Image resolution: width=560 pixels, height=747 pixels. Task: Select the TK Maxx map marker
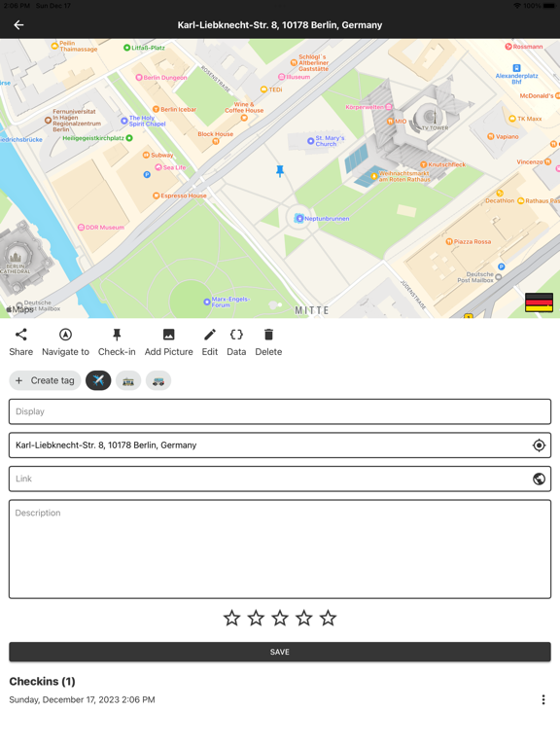click(x=512, y=118)
